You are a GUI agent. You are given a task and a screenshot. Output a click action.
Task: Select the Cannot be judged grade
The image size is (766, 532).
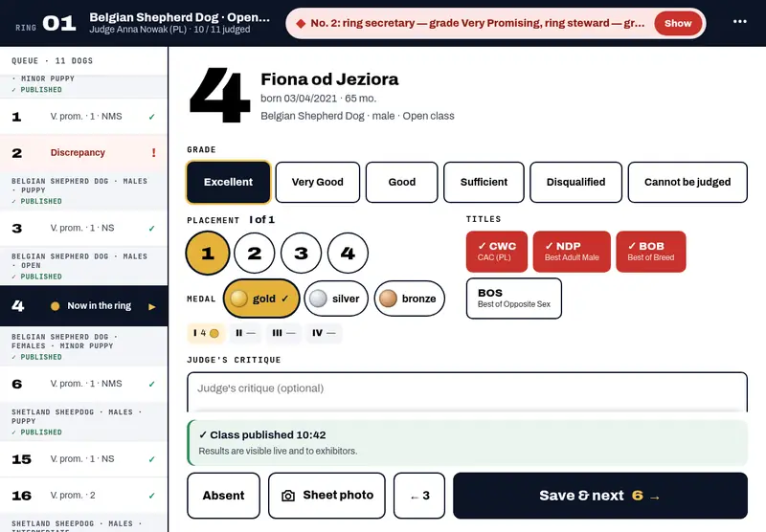coord(687,182)
